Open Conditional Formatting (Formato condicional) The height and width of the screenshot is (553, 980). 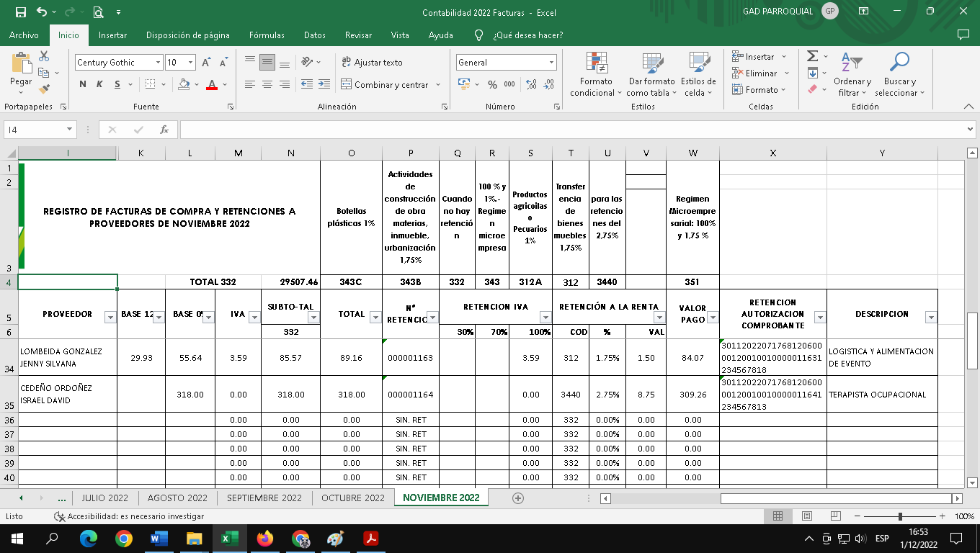click(x=596, y=76)
